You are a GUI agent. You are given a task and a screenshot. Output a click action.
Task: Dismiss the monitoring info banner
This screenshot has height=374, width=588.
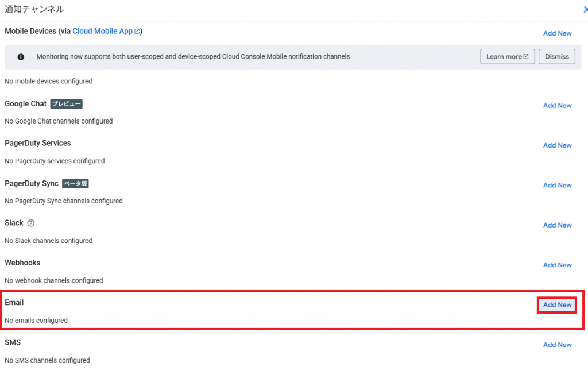(556, 57)
